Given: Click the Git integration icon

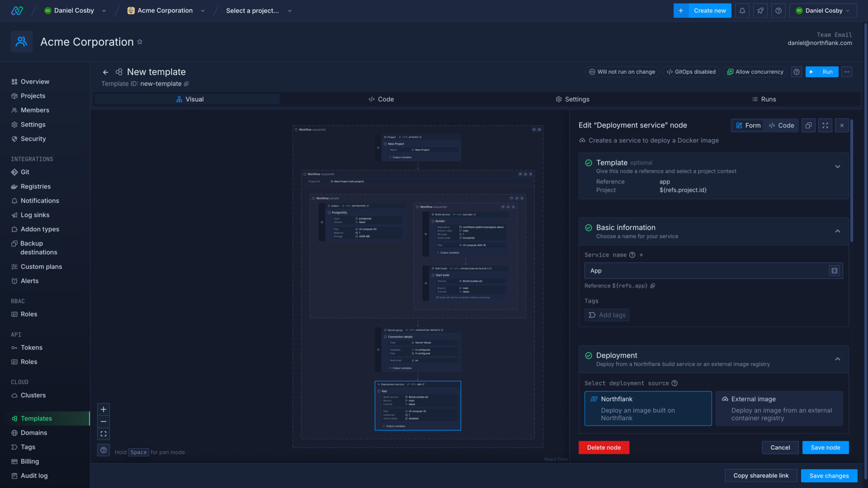Looking at the screenshot, I should [14, 172].
